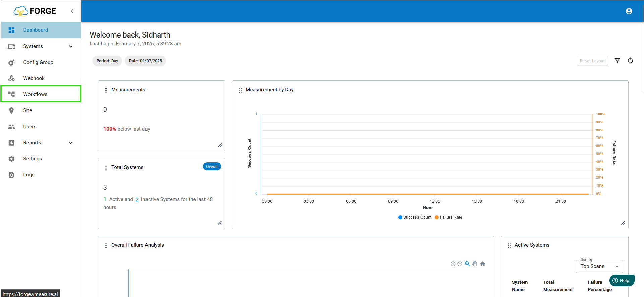Click the Reset Layout button

click(x=592, y=61)
